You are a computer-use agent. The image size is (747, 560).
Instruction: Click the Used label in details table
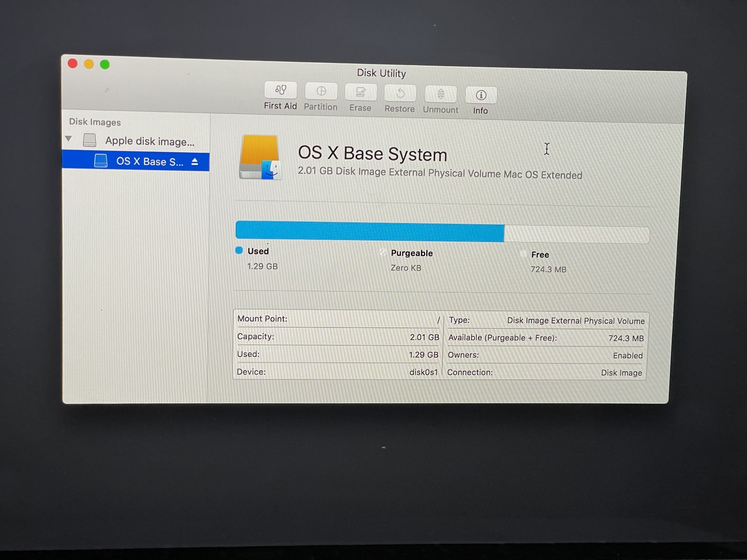(x=248, y=354)
